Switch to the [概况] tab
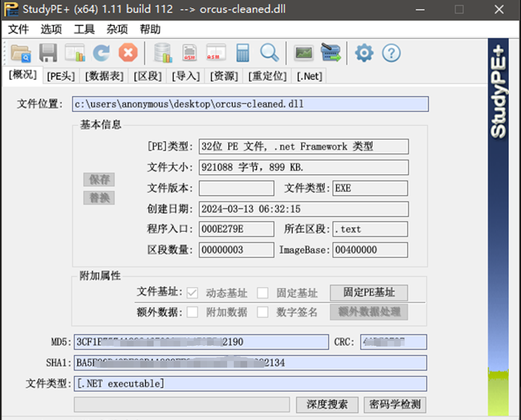The width and height of the screenshot is (521, 420). pyautogui.click(x=23, y=75)
